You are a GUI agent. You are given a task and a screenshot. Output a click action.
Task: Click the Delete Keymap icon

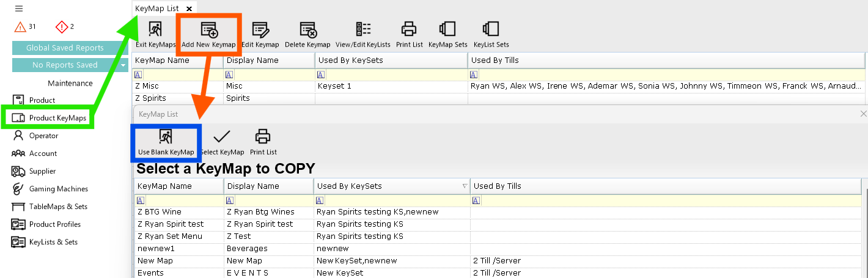(307, 29)
